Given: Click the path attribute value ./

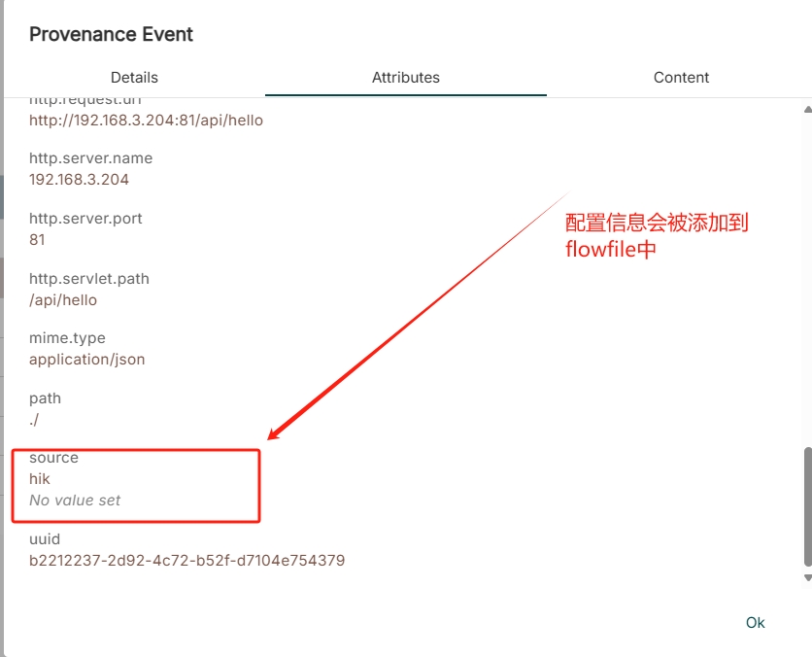Looking at the screenshot, I should pos(34,420).
